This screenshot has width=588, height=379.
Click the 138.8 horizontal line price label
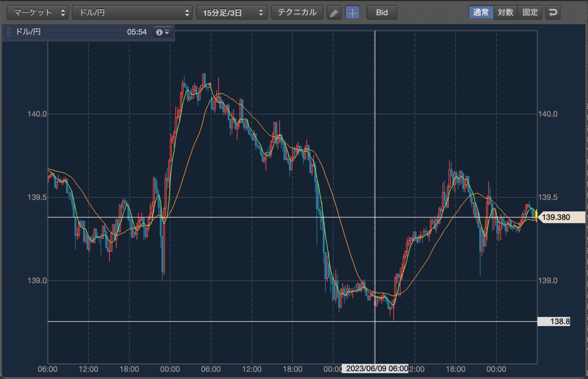coord(553,322)
